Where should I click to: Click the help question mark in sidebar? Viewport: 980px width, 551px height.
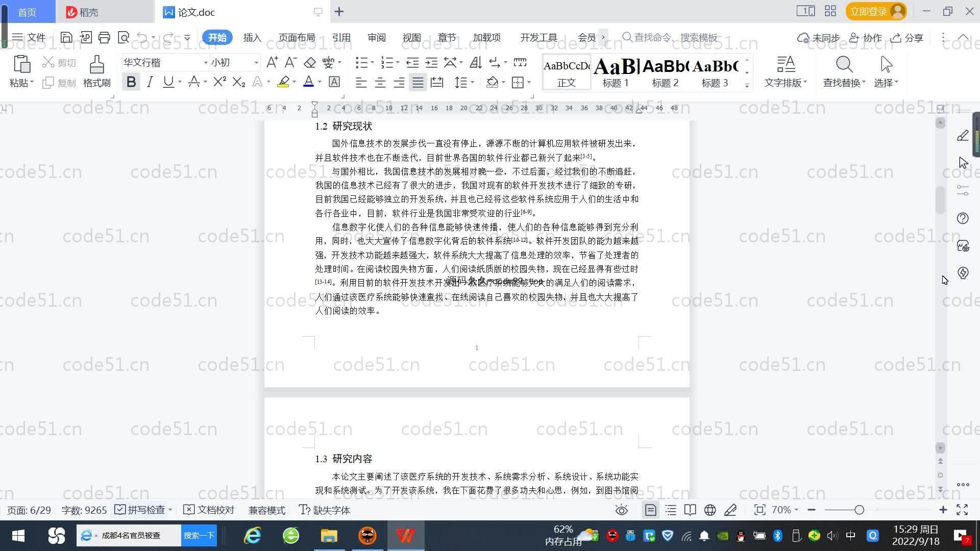(963, 218)
